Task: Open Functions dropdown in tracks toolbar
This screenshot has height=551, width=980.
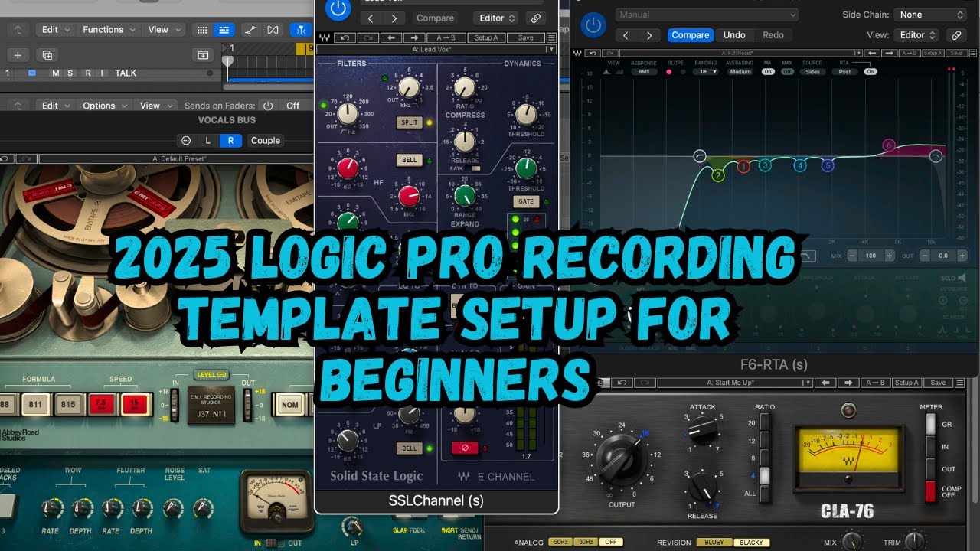Action: tap(108, 30)
